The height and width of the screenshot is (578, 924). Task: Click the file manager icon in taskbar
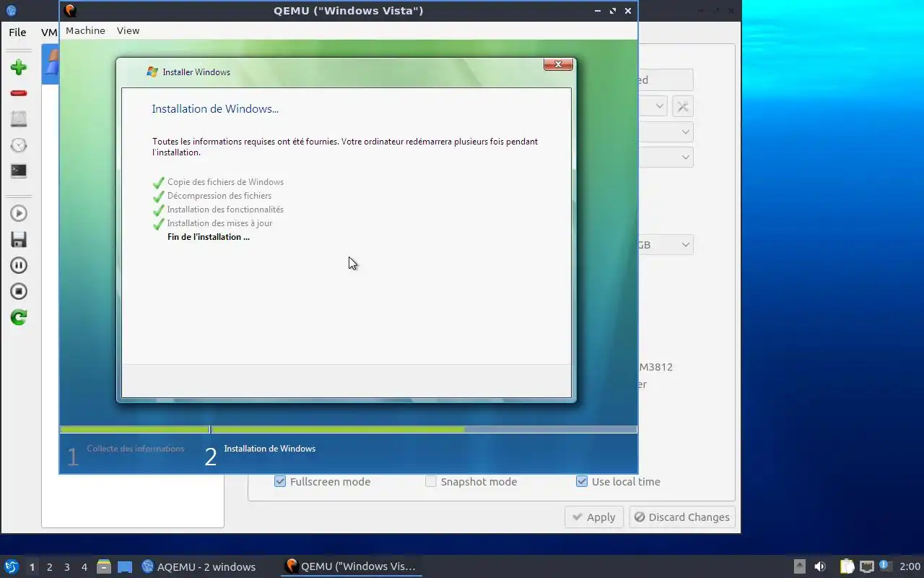pyautogui.click(x=104, y=566)
